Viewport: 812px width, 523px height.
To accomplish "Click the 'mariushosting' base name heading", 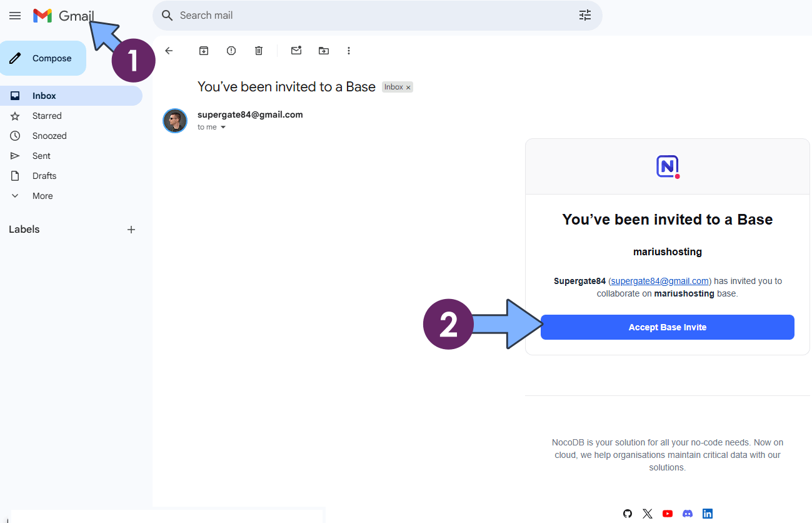I will (668, 252).
